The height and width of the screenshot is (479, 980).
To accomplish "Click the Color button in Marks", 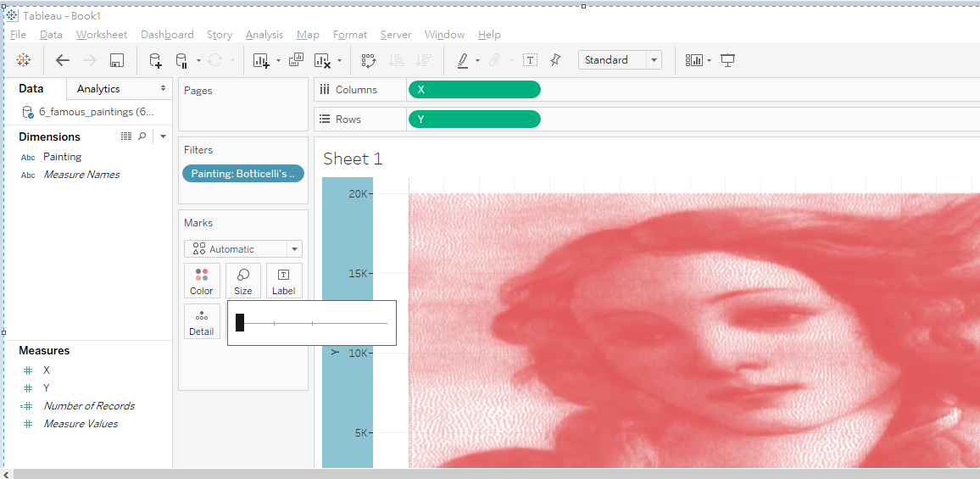I will [x=202, y=281].
